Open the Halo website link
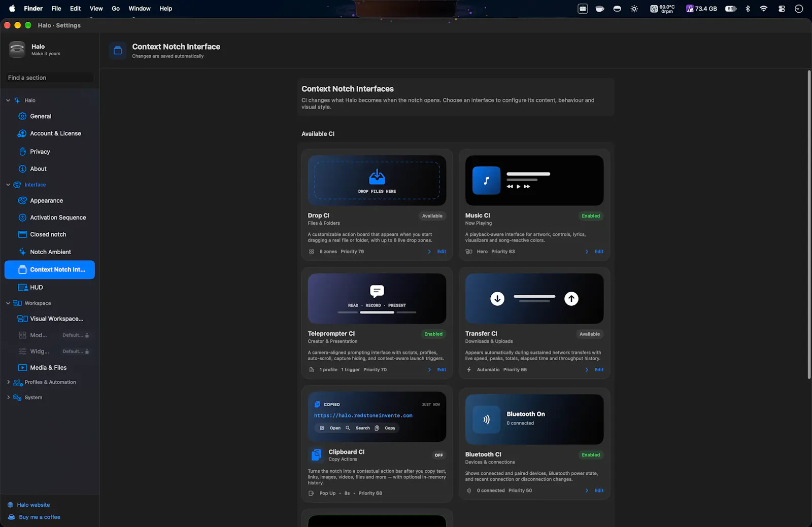Image resolution: width=812 pixels, height=527 pixels. tap(33, 505)
